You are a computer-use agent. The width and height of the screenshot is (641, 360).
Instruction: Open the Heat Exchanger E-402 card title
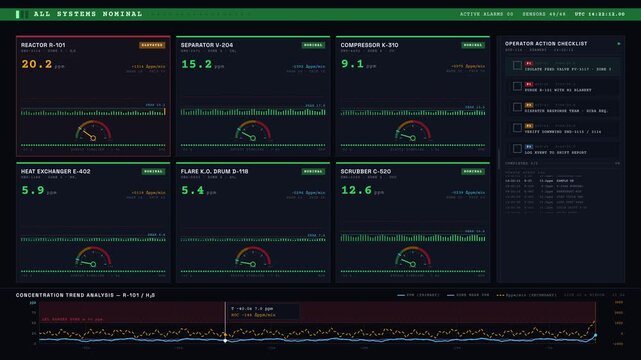[56, 171]
